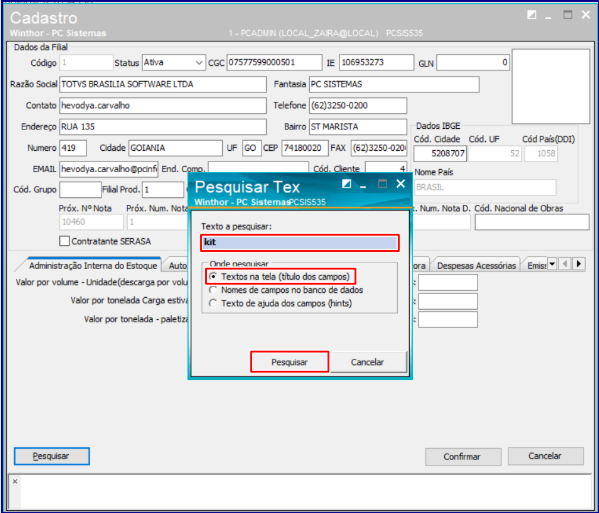Select Texto de ajuda dos campos (hints)

tap(213, 303)
